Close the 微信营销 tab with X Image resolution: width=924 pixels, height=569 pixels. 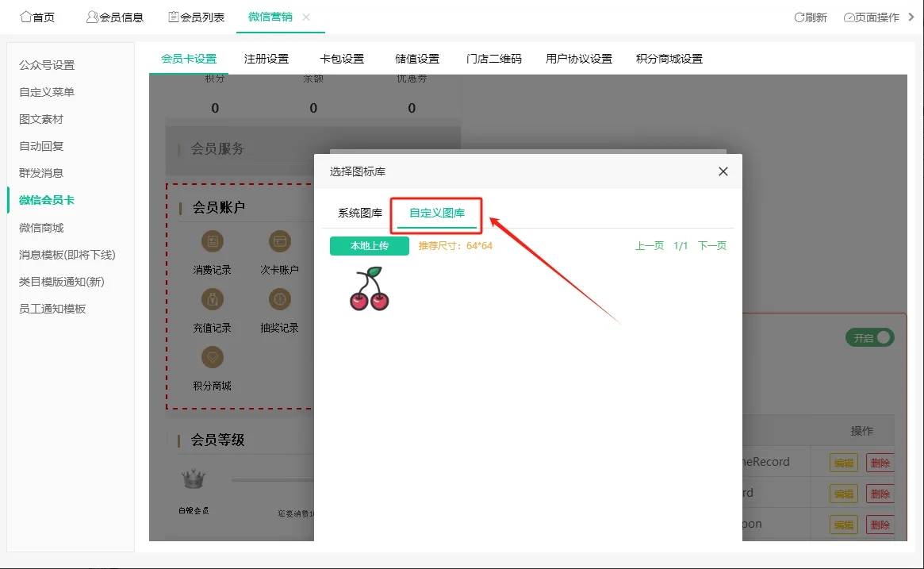point(307,17)
